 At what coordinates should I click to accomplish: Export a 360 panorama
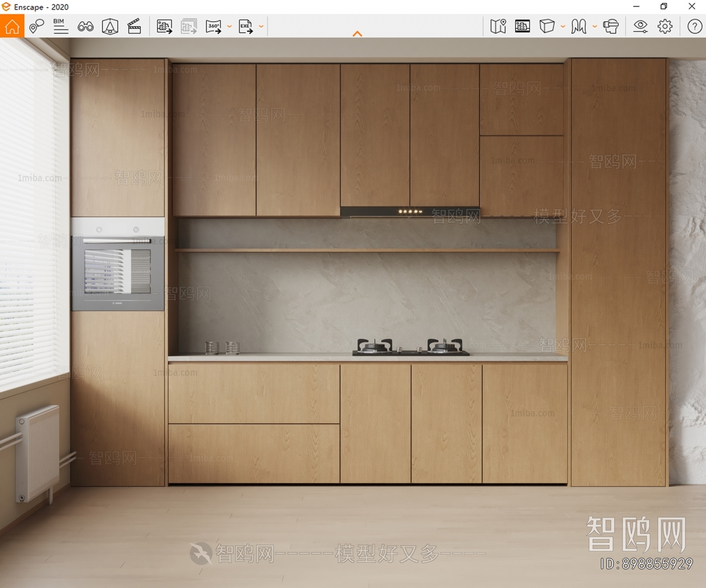214,26
